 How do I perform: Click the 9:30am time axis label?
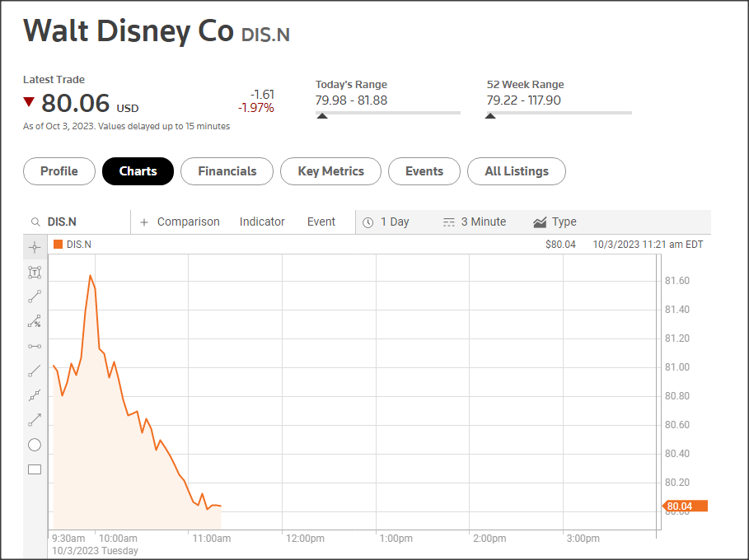68,539
